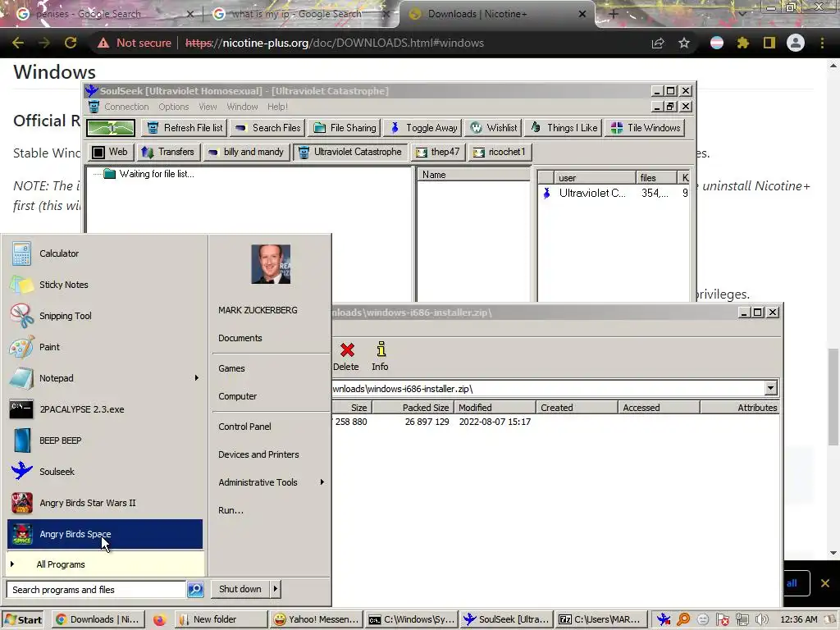Click the Start menu search field
The image size is (840, 630).
(97, 590)
